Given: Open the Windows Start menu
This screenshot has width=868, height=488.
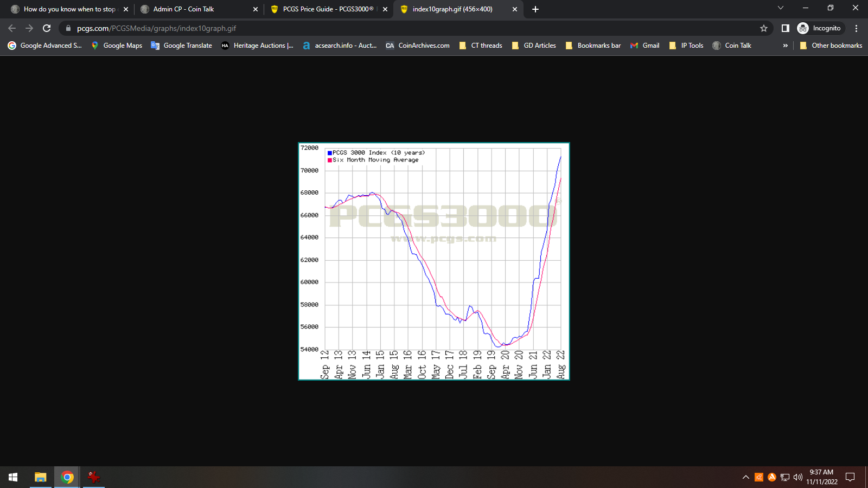Looking at the screenshot, I should click(x=13, y=477).
